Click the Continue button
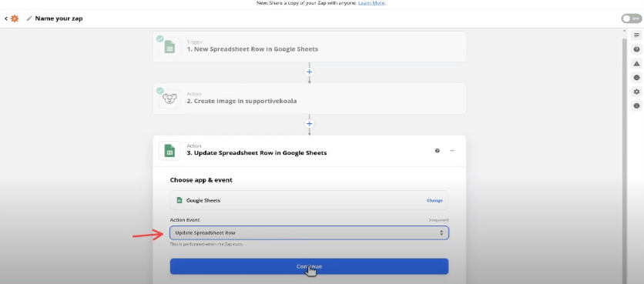 point(309,266)
